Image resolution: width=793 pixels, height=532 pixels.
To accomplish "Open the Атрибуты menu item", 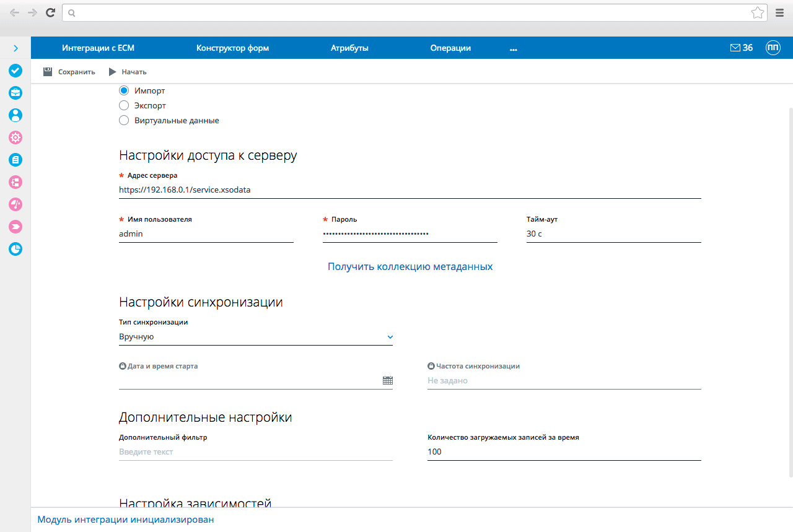I will [x=349, y=47].
